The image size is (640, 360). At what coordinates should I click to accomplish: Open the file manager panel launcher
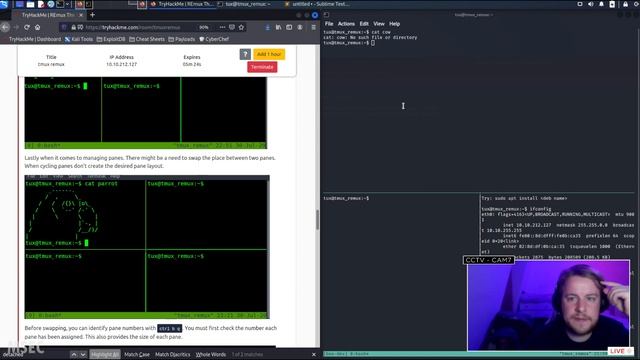click(30, 4)
